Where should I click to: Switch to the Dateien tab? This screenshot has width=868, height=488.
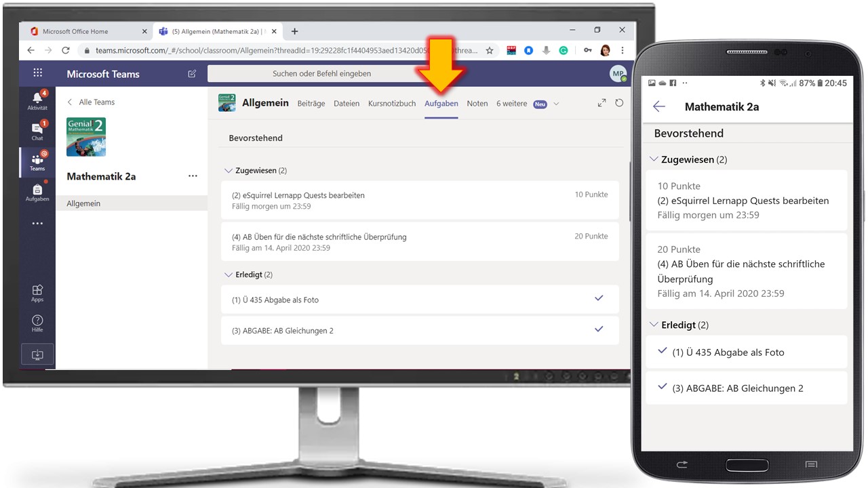pos(347,104)
